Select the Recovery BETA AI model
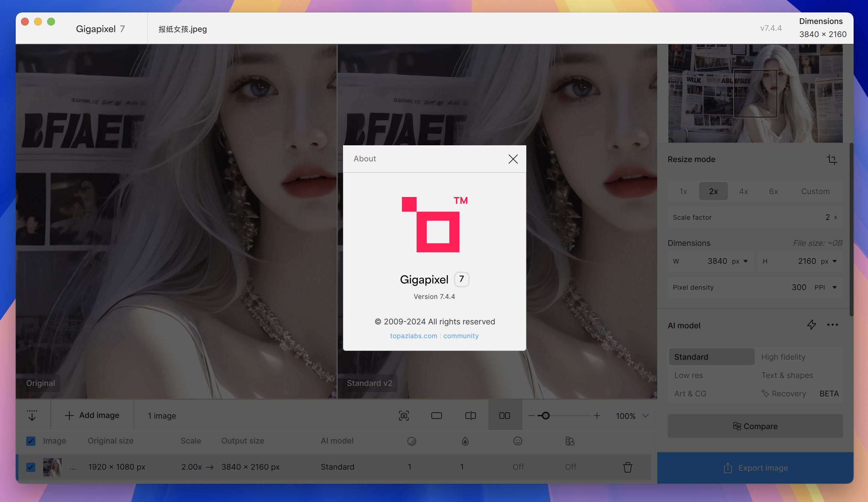868x502 pixels. coord(800,394)
